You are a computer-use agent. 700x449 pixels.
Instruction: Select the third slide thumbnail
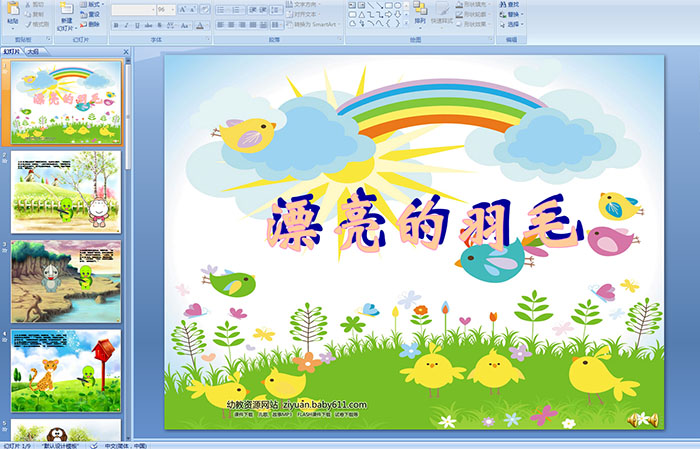click(66, 281)
